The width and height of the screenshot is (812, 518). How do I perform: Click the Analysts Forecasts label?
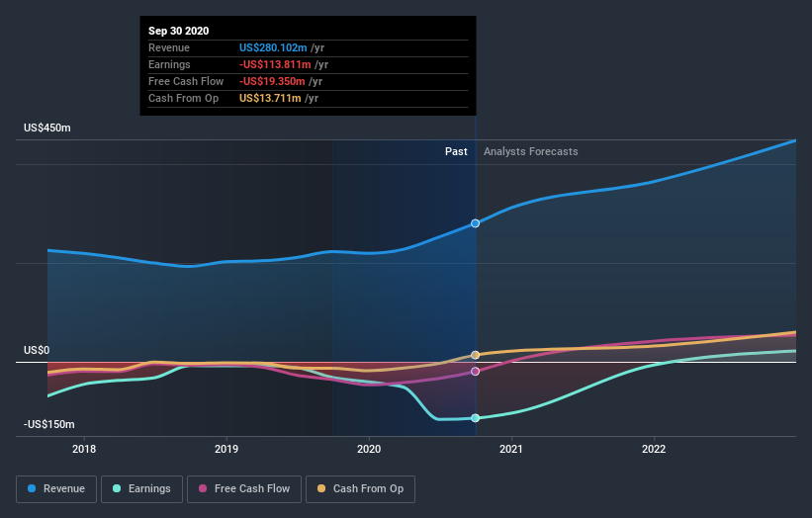tap(531, 151)
